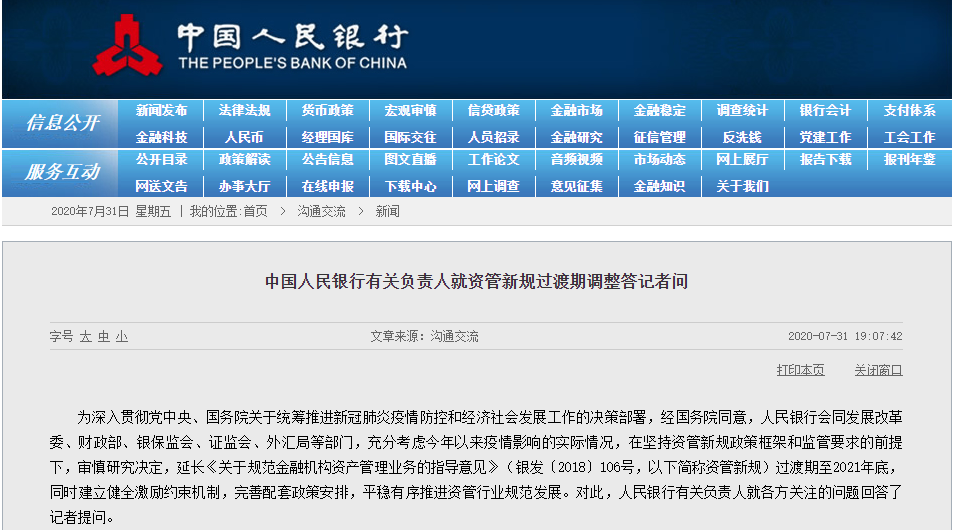Go to the 金融稳定 section
This screenshot has width=956, height=530.
point(659,111)
